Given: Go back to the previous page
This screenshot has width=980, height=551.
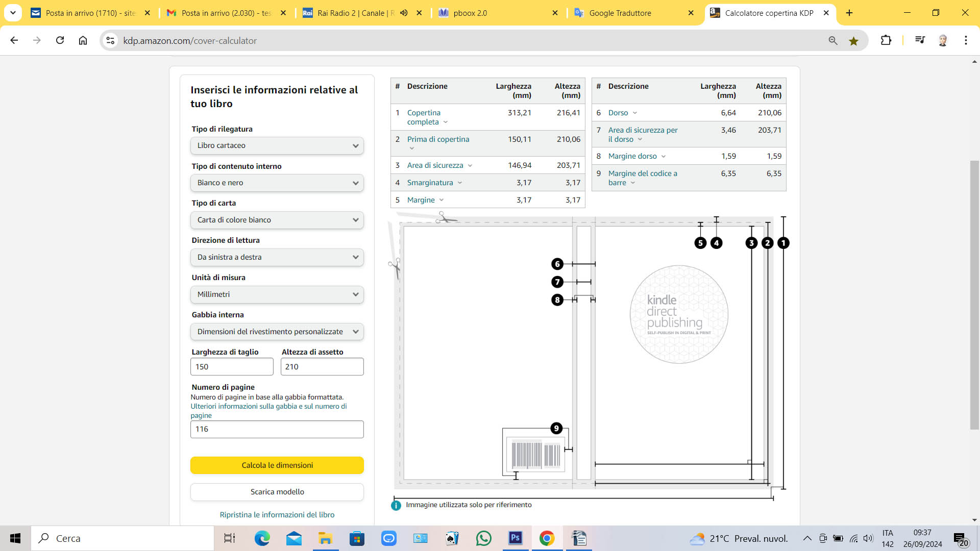Looking at the screenshot, I should (14, 40).
